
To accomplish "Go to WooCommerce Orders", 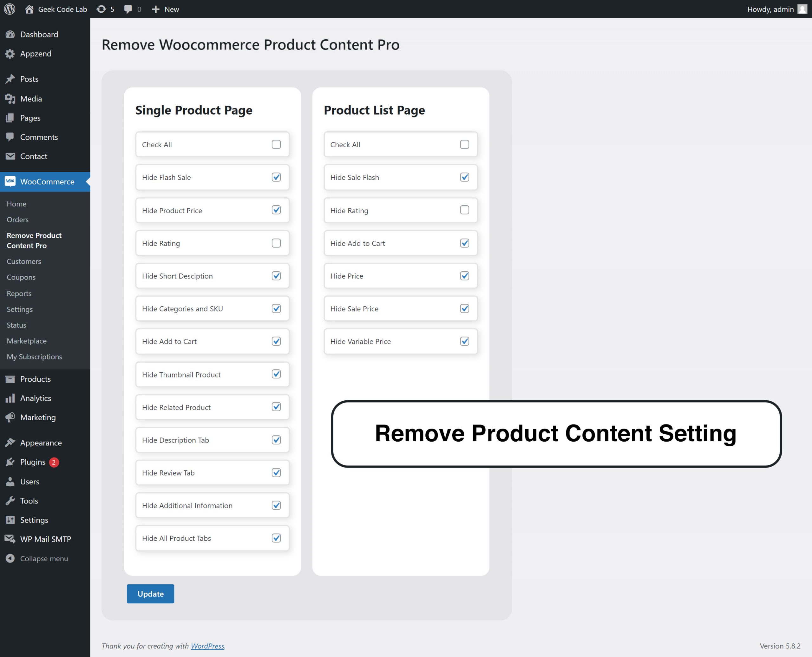I will (18, 220).
